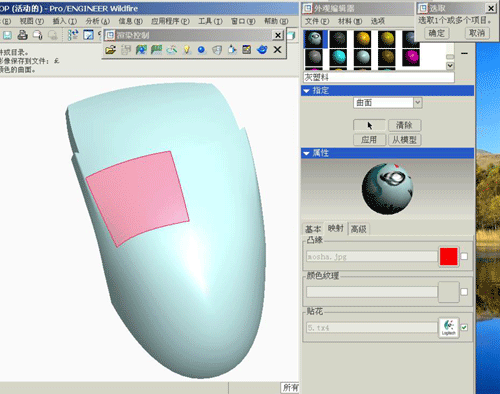This screenshot has width=500, height=394.
Task: Click the blue teapot render icon
Action: [x=262, y=50]
